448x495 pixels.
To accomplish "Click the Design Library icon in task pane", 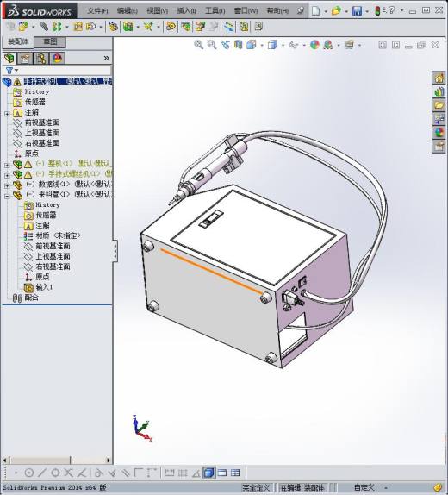I will [x=439, y=91].
